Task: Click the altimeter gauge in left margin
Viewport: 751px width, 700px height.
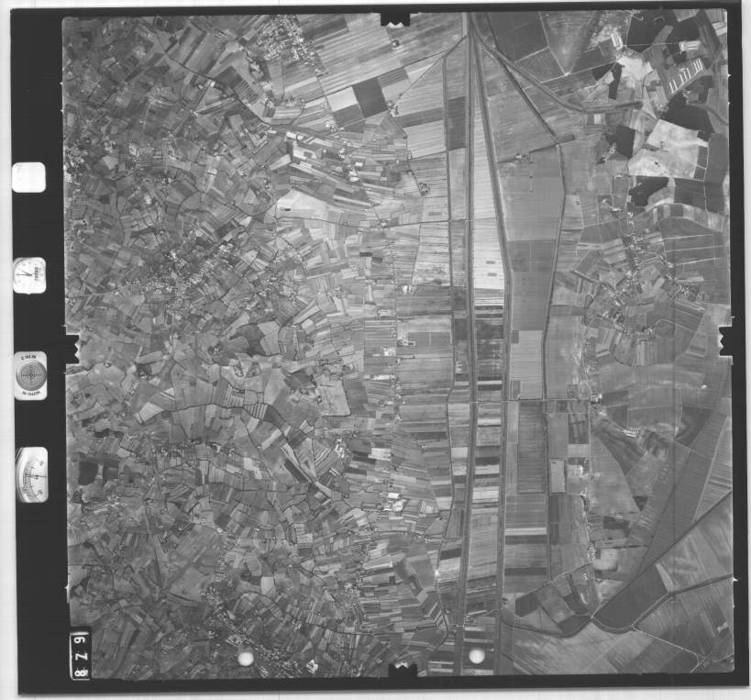Action: (x=31, y=474)
